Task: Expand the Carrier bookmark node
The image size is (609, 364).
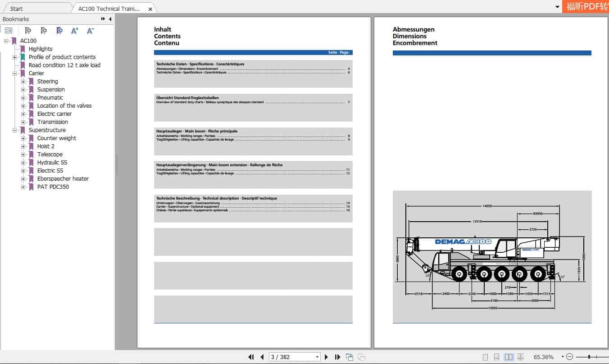Action: click(x=14, y=73)
